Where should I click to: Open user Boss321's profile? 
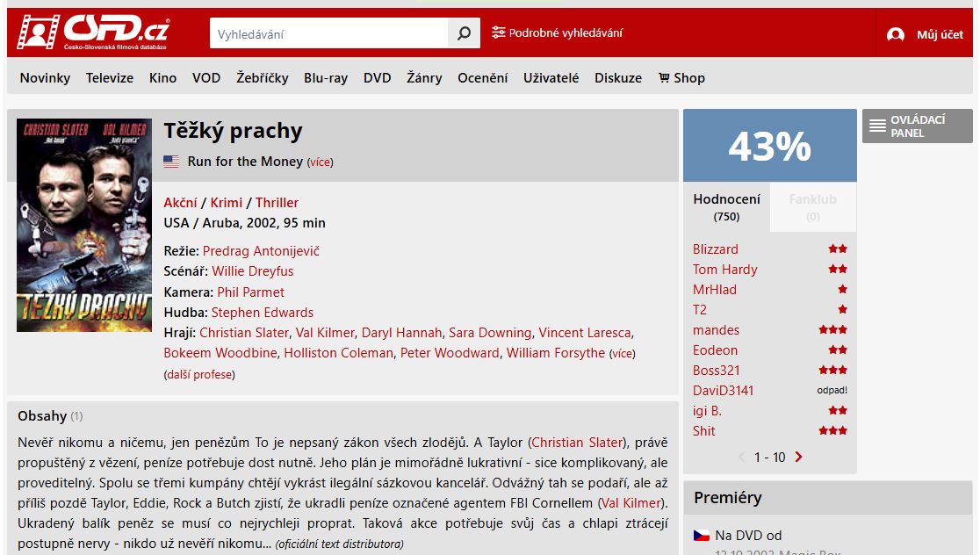pos(716,370)
